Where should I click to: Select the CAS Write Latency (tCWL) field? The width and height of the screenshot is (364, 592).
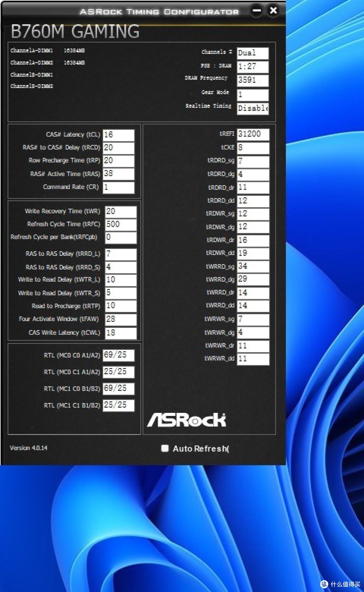coord(121,333)
